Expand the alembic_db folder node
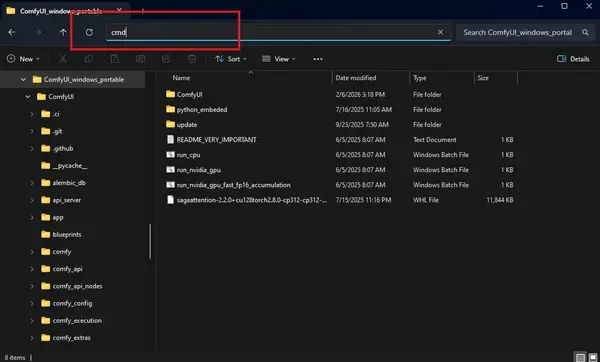The height and width of the screenshot is (362, 600). (32, 183)
